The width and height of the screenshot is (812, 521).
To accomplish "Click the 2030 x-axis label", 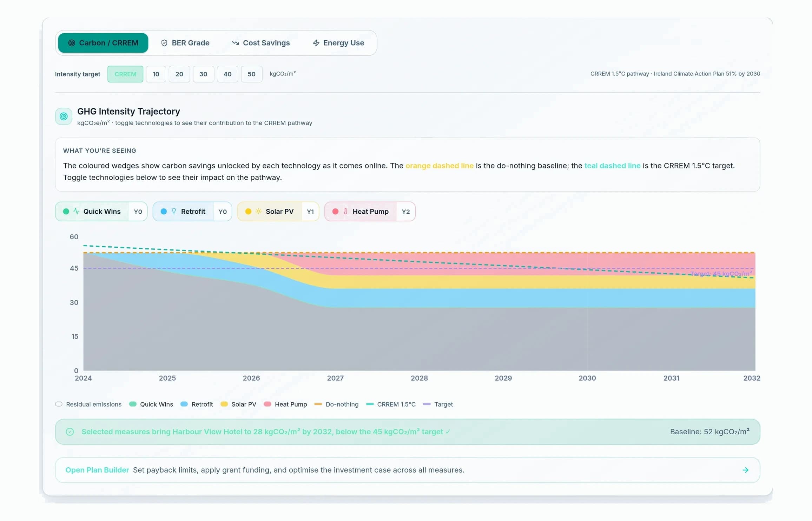I will [587, 378].
